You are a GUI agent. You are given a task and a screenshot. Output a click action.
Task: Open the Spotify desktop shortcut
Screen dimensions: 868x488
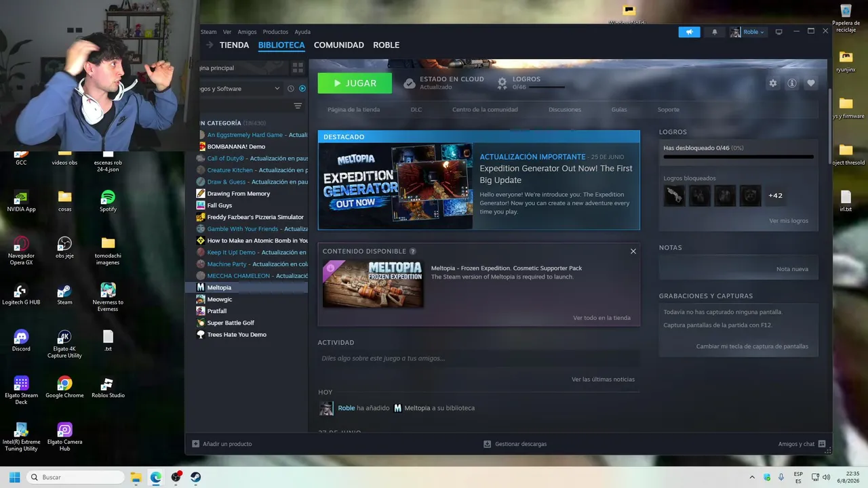(108, 201)
